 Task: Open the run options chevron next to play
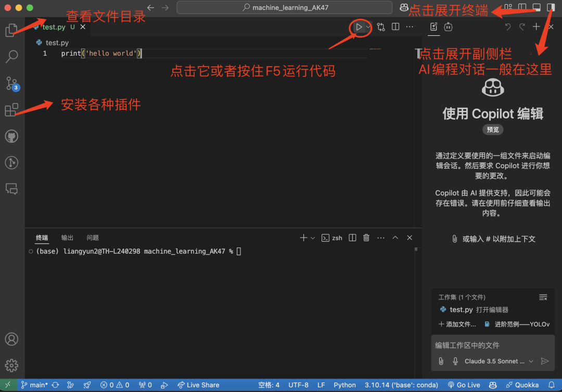[368, 27]
